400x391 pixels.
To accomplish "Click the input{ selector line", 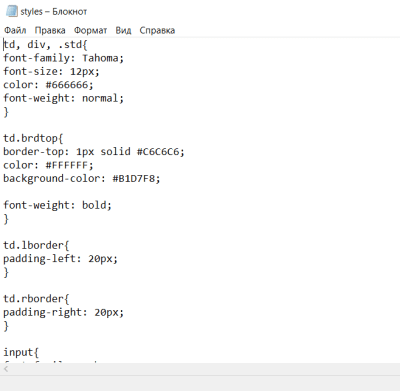I will pos(21,353).
